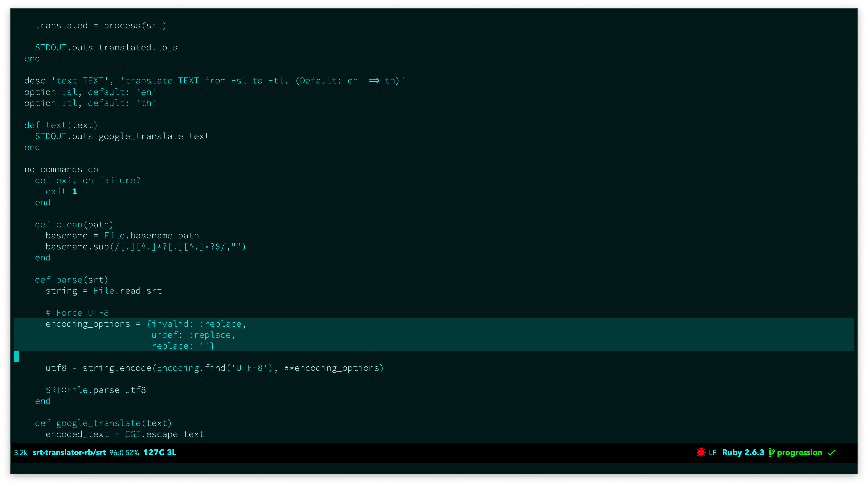This screenshot has height=486, width=868.
Task: Click the minibuffer area below the modeline
Action: 434,469
